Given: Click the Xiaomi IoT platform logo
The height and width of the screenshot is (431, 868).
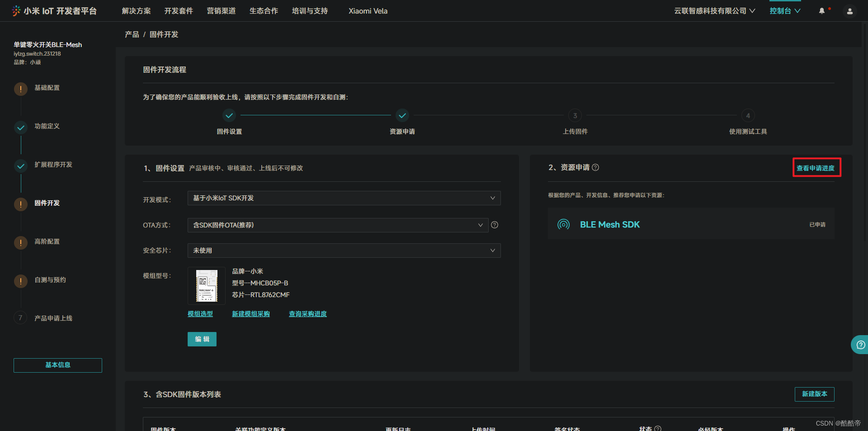Looking at the screenshot, I should 54,11.
